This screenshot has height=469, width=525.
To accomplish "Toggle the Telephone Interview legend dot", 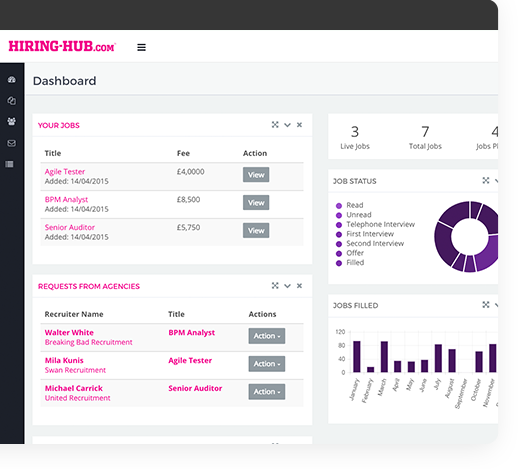I will [339, 225].
